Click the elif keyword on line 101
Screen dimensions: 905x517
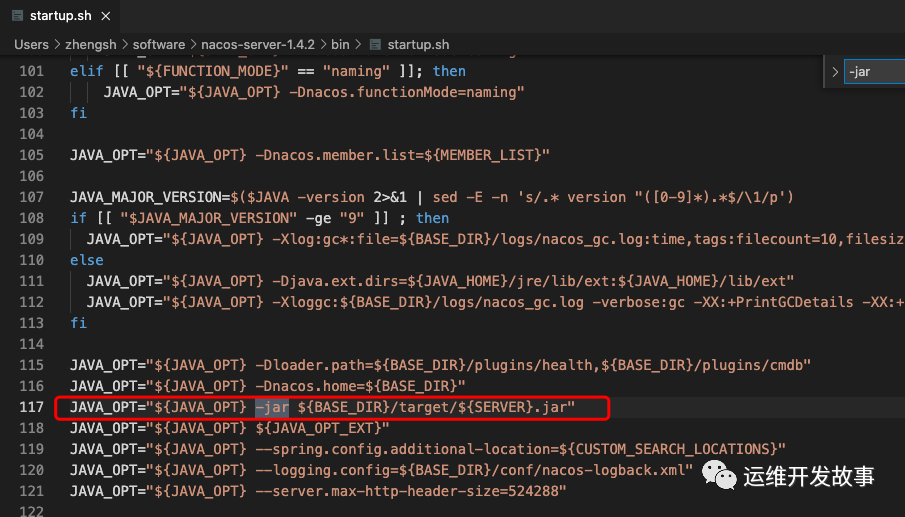[x=87, y=71]
